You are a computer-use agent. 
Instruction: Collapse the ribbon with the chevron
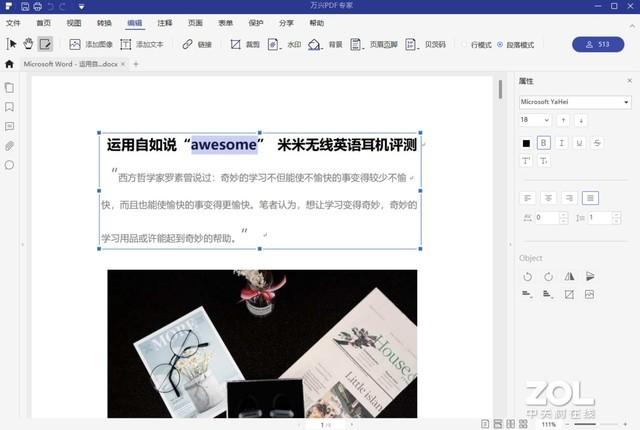pyautogui.click(x=632, y=26)
